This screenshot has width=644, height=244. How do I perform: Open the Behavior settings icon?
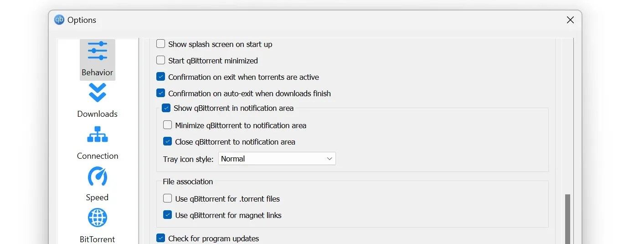pyautogui.click(x=97, y=51)
